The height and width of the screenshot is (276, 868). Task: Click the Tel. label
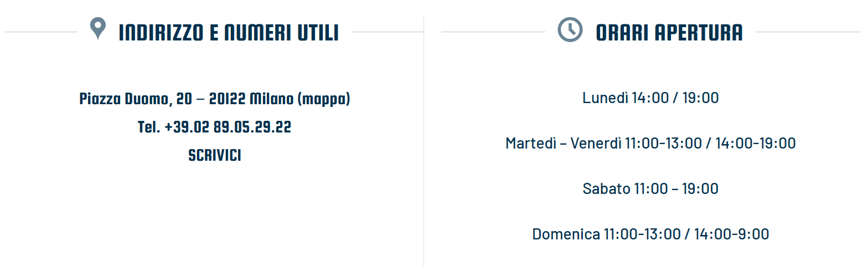tap(149, 127)
